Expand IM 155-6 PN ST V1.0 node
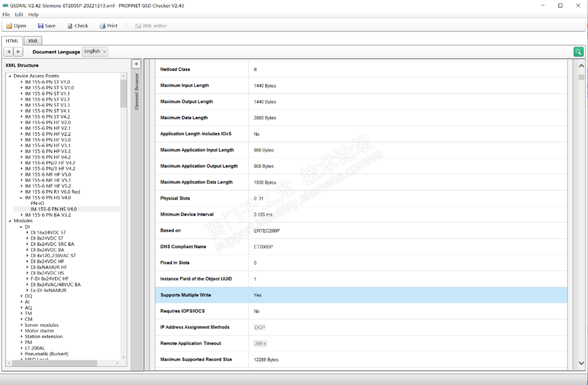Screen dimensions: 588x385 tap(21, 82)
